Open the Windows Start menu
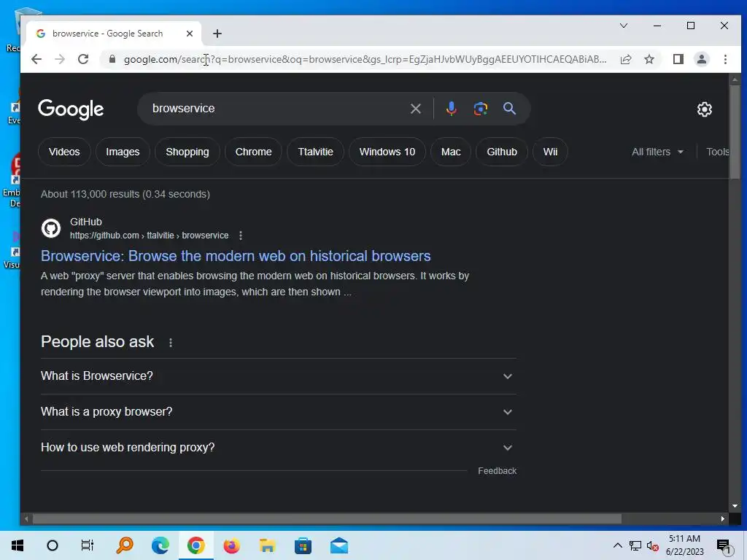 18,545
